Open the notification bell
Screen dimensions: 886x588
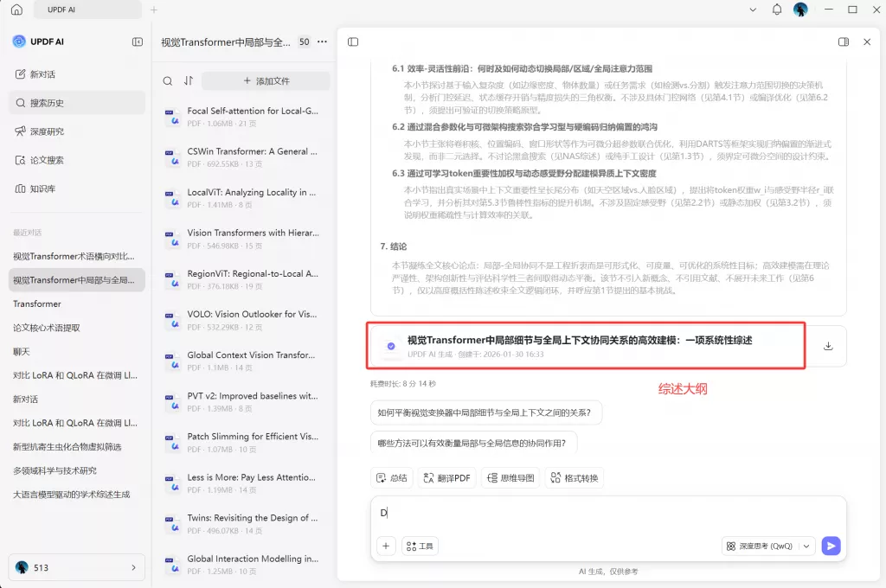click(777, 10)
